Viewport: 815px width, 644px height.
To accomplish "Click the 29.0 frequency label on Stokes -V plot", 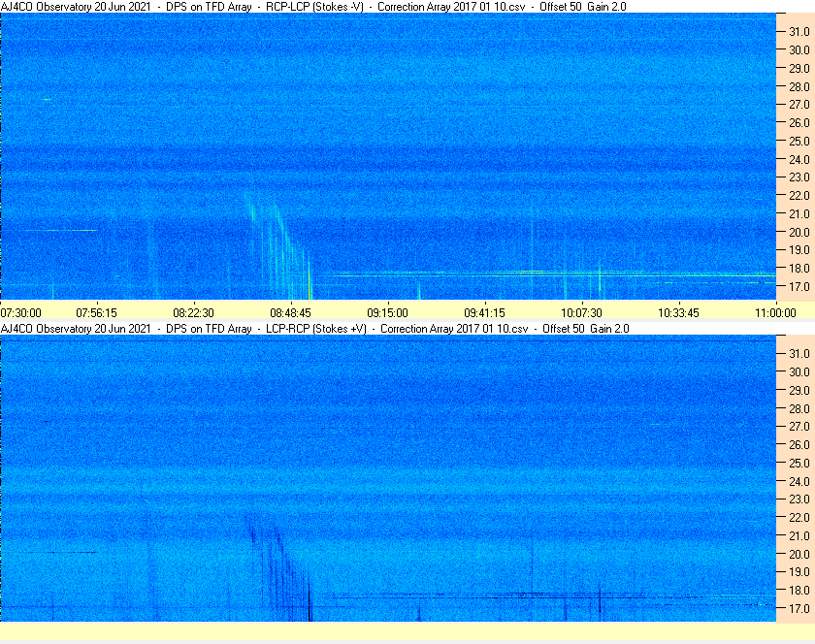I will click(x=799, y=68).
